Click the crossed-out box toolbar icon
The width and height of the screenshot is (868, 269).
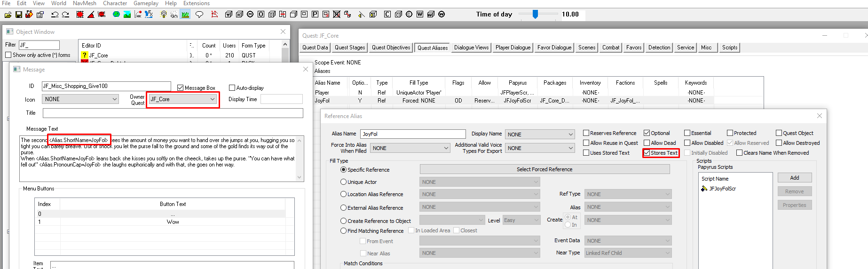tap(337, 15)
